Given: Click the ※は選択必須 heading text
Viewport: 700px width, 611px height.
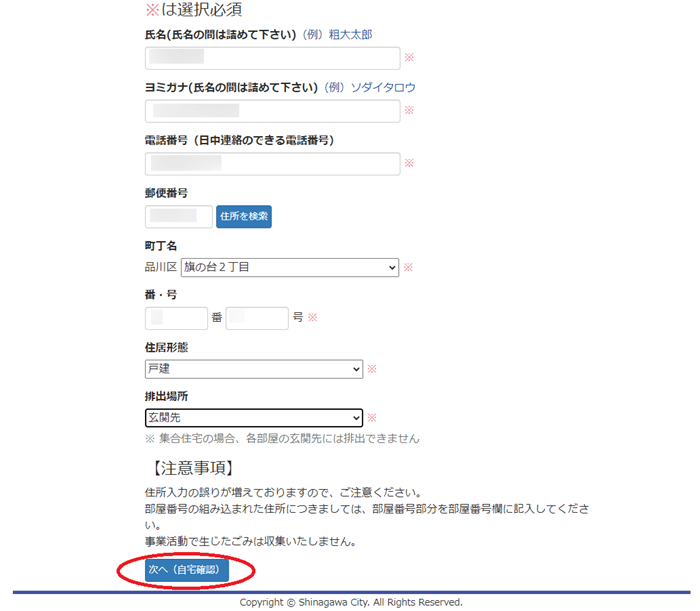Looking at the screenshot, I should tap(194, 9).
